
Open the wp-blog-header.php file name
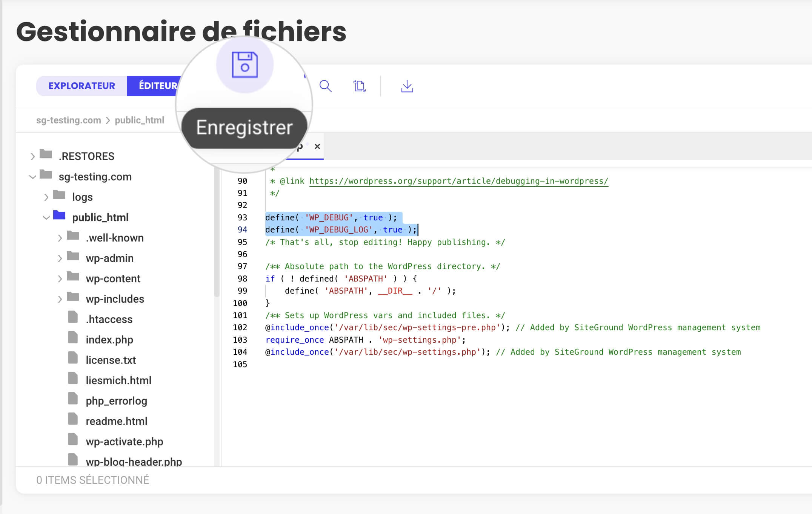point(134,462)
